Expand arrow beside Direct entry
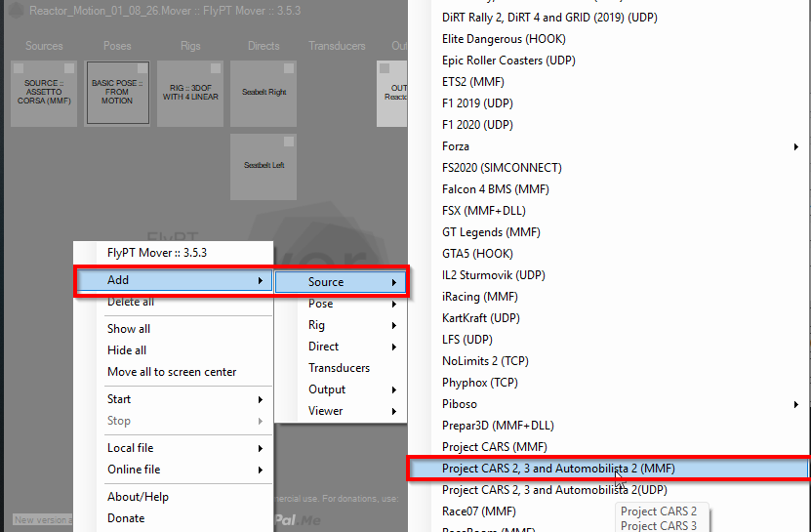The height and width of the screenshot is (532, 811). [394, 348]
